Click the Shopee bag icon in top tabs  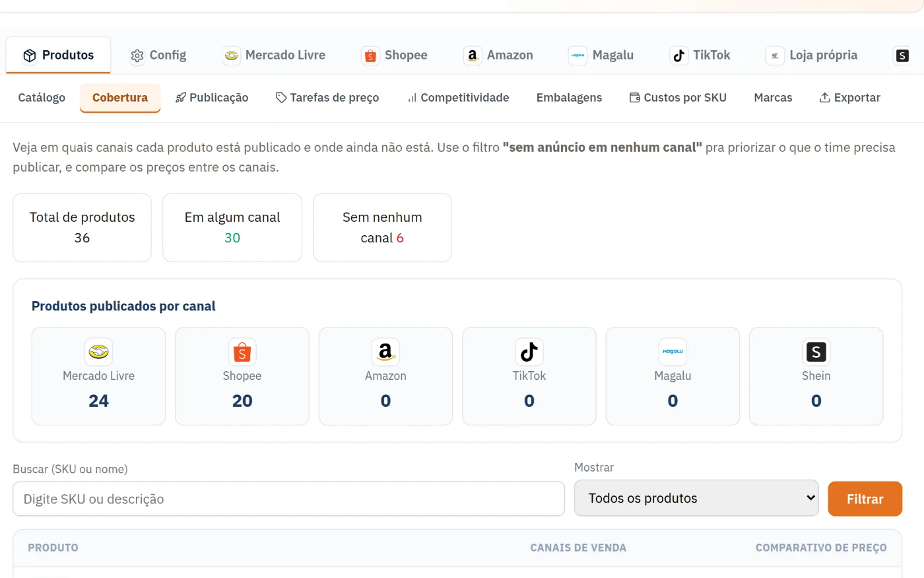(370, 55)
